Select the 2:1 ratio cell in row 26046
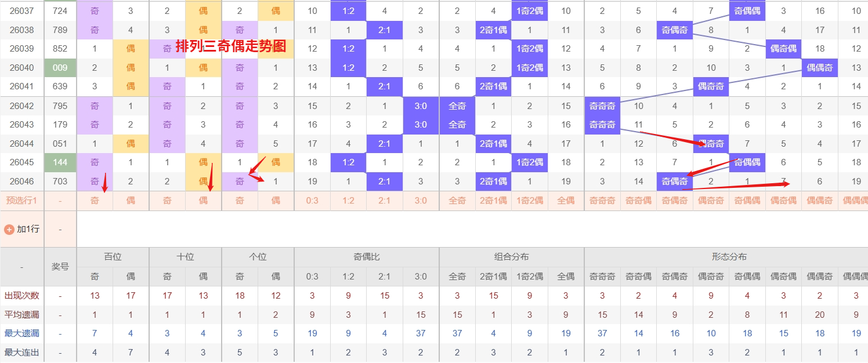The image size is (868, 363). pyautogui.click(x=384, y=181)
